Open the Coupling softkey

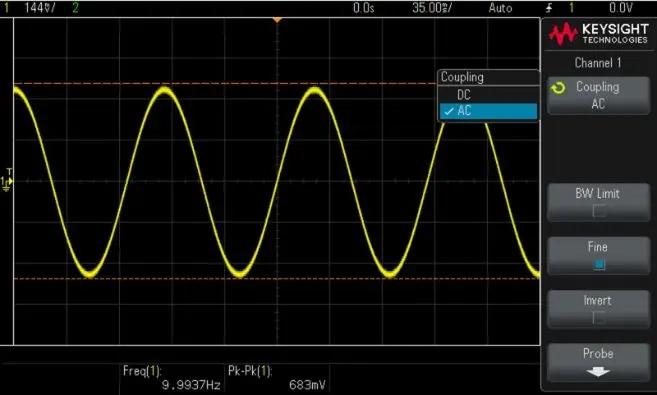pyautogui.click(x=598, y=95)
